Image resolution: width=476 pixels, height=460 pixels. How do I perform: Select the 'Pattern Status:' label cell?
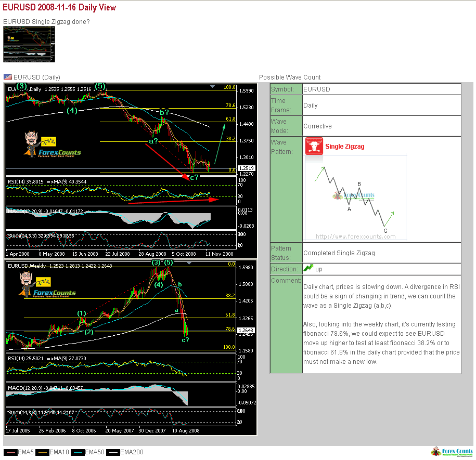click(x=286, y=253)
